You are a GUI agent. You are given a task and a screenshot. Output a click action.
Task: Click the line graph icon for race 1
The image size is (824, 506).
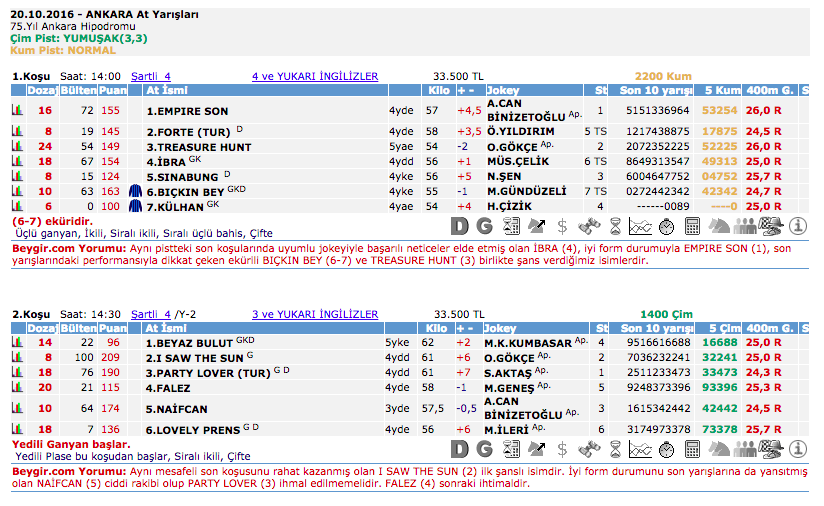pyautogui.click(x=640, y=225)
